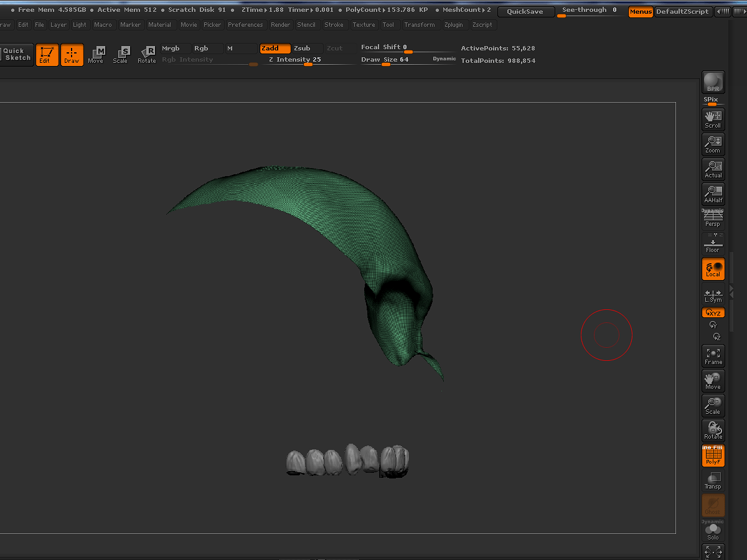
Task: Adjust the See-through slider
Action: point(589,12)
